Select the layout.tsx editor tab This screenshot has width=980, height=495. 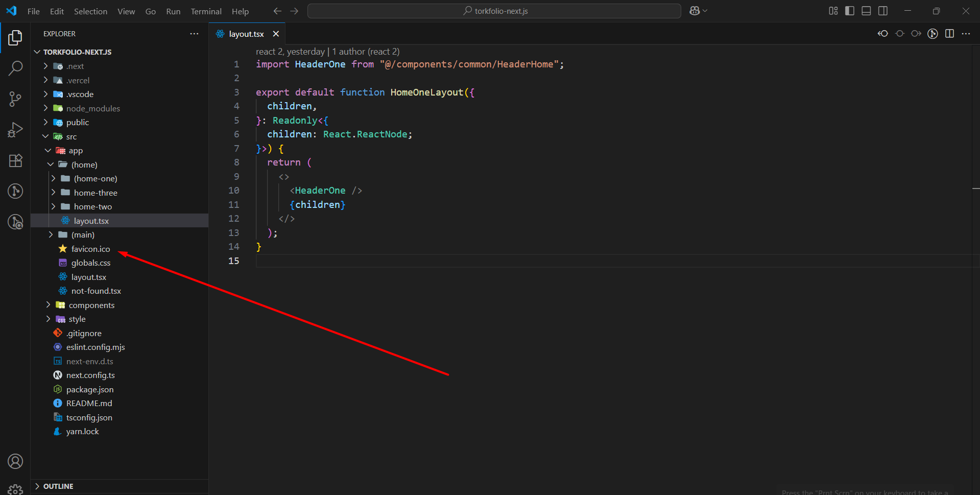(x=246, y=34)
